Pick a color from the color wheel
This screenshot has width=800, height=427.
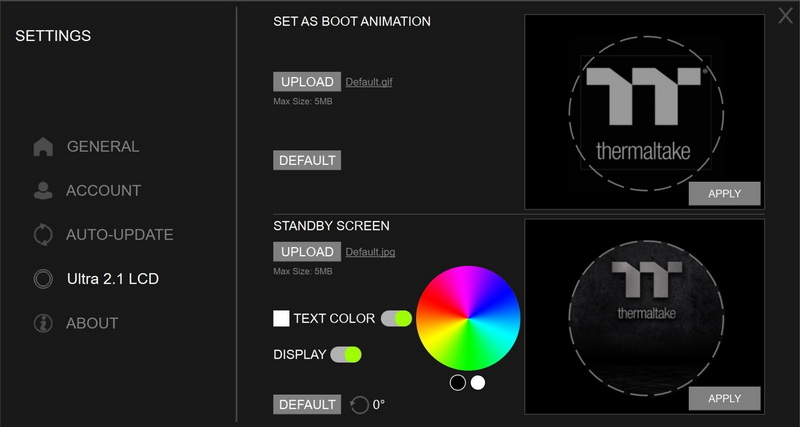tap(468, 318)
